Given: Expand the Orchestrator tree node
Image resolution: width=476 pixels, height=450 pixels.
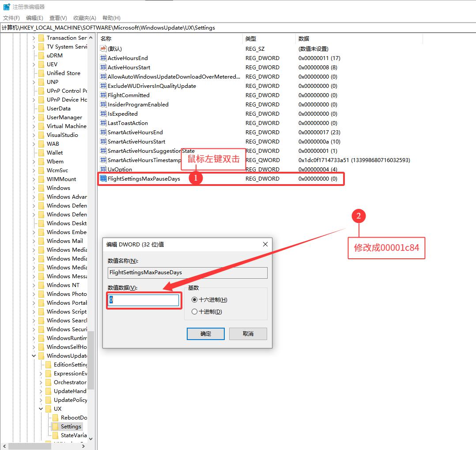Looking at the screenshot, I should pyautogui.click(x=41, y=382).
